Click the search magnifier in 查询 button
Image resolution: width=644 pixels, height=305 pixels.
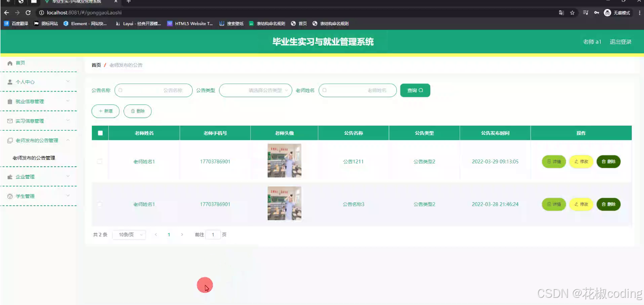[422, 90]
